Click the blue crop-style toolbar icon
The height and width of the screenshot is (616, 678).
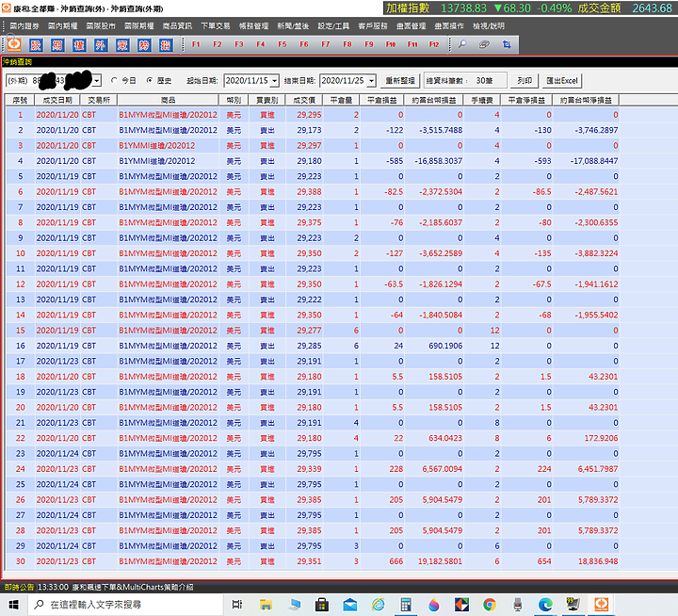(x=507, y=44)
